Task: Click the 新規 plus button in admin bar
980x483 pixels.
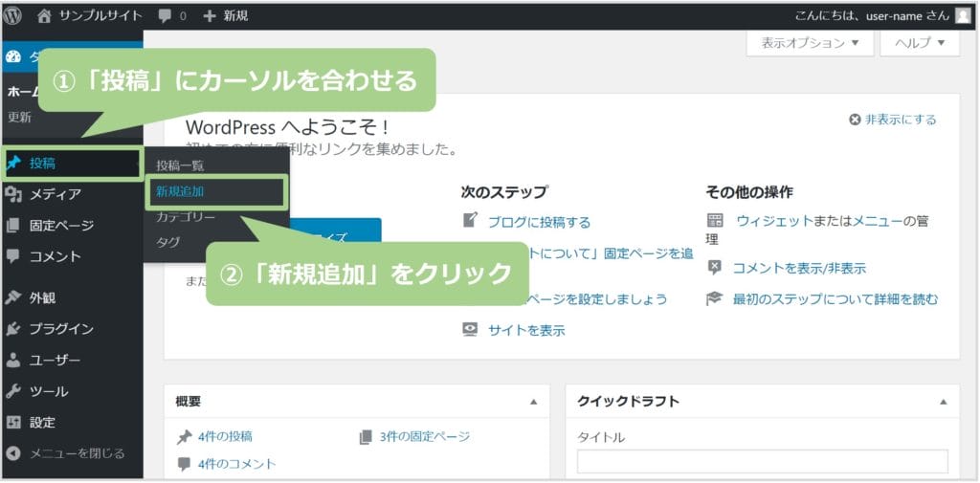Action: [x=226, y=16]
